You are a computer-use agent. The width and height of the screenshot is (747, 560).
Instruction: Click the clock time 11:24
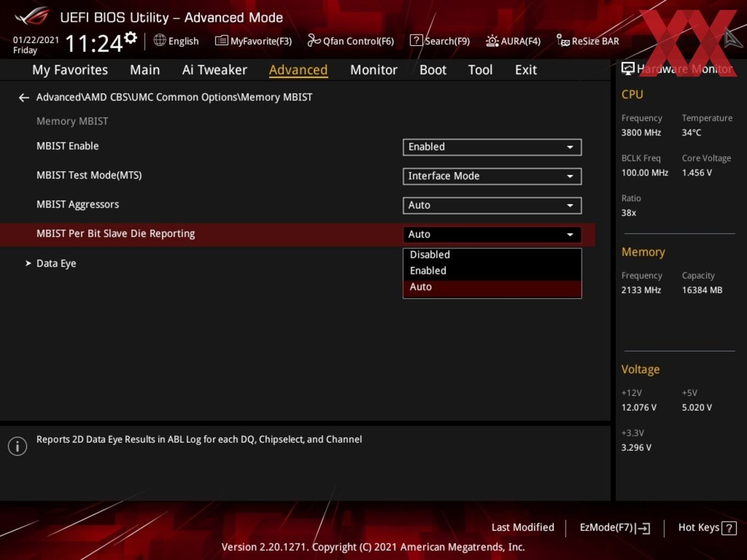(x=94, y=44)
